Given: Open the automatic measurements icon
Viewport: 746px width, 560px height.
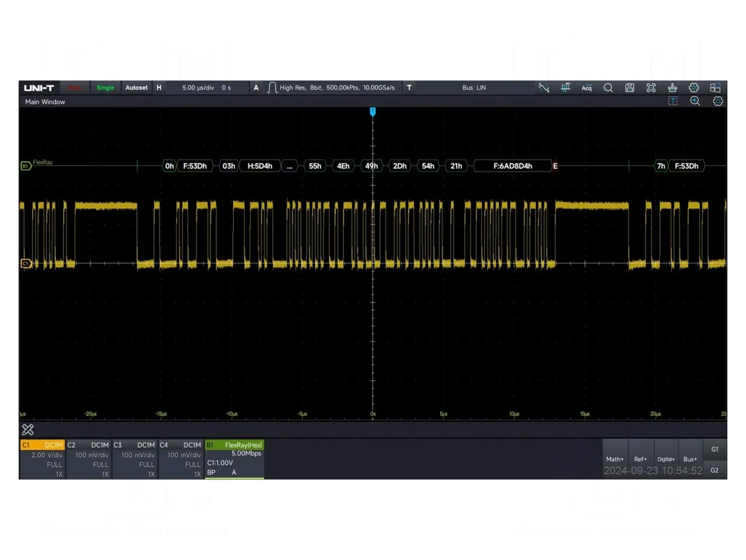Looking at the screenshot, I should coord(565,87).
